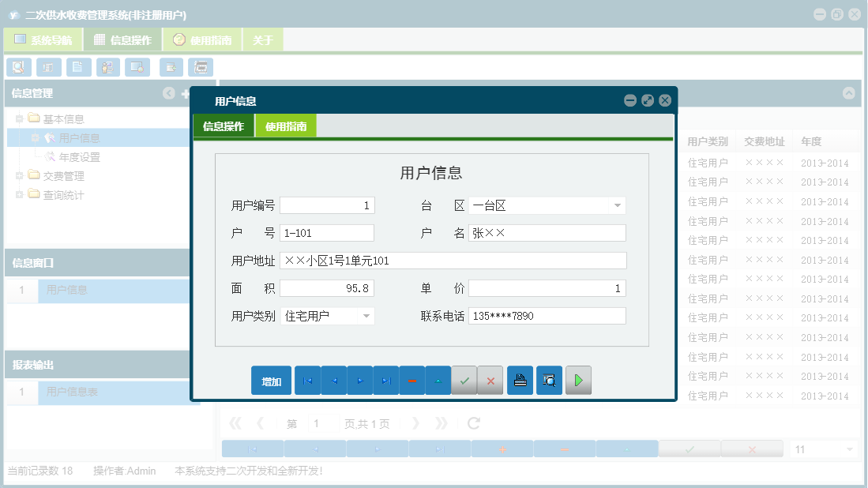This screenshot has height=488, width=868.
Task: Expand the 交费管理 folder in the tree
Action: point(19,175)
